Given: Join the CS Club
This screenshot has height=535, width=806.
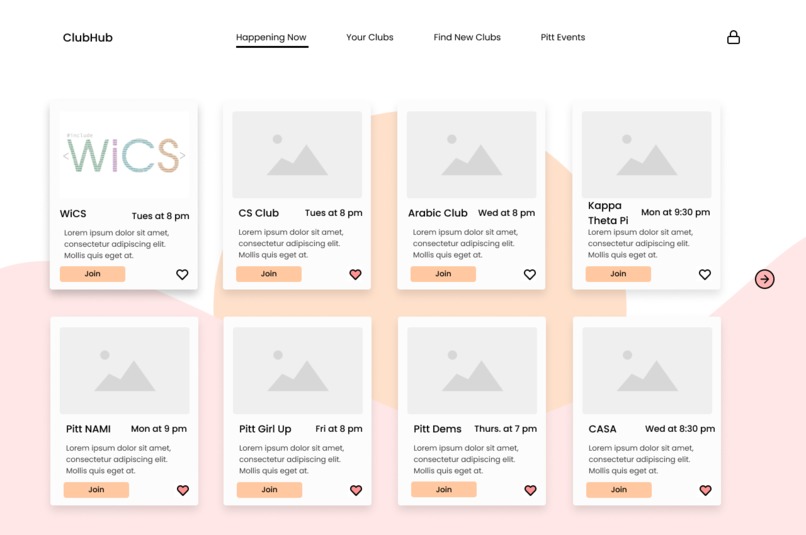Looking at the screenshot, I should (x=269, y=274).
